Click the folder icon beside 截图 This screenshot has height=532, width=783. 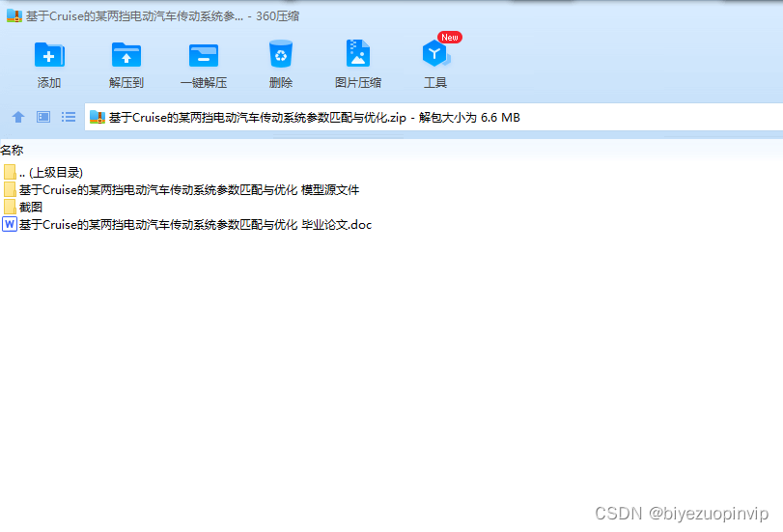tap(10, 207)
